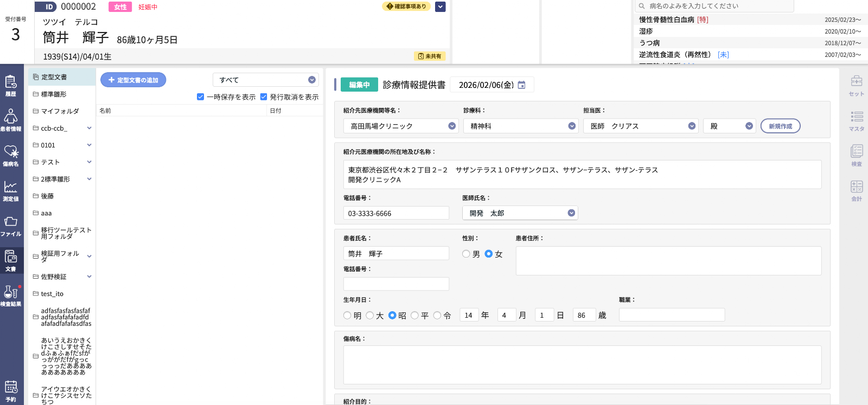
Task: Select 平 era radio button
Action: 414,315
